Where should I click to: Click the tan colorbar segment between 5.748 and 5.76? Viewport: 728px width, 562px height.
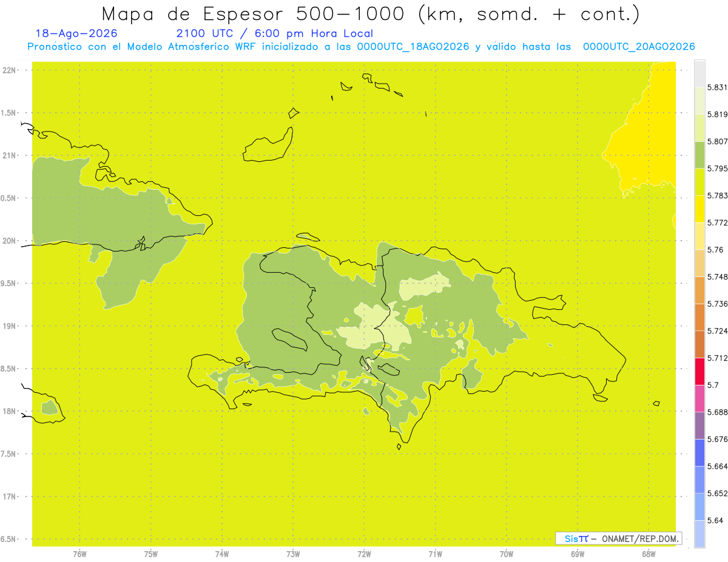coord(699,263)
